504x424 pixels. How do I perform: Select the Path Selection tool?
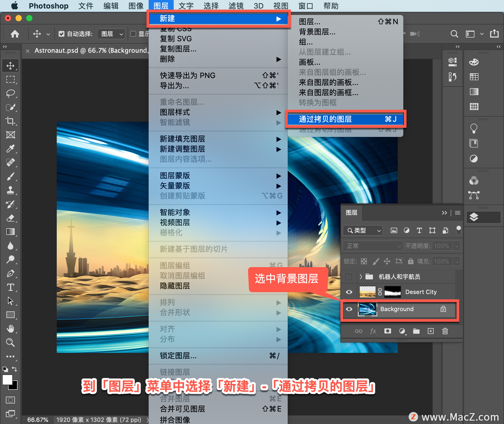(x=10, y=301)
